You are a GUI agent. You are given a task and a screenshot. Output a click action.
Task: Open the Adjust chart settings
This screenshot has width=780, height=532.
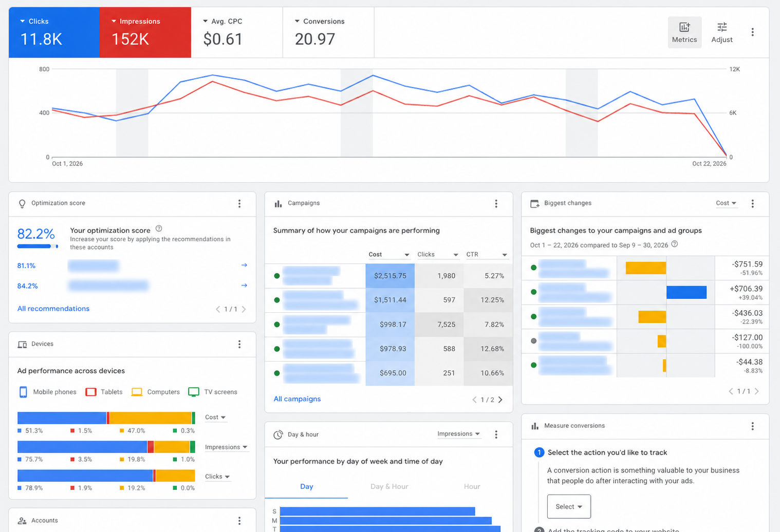click(x=722, y=32)
